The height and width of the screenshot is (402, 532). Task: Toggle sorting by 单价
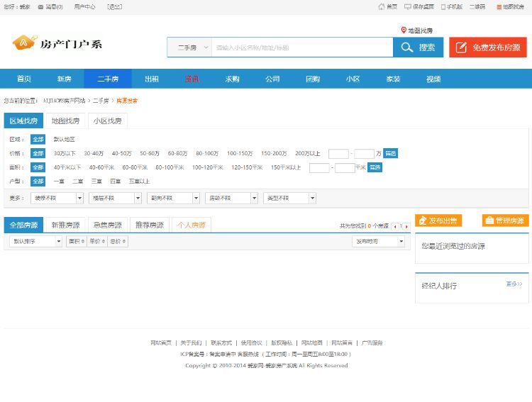point(97,241)
